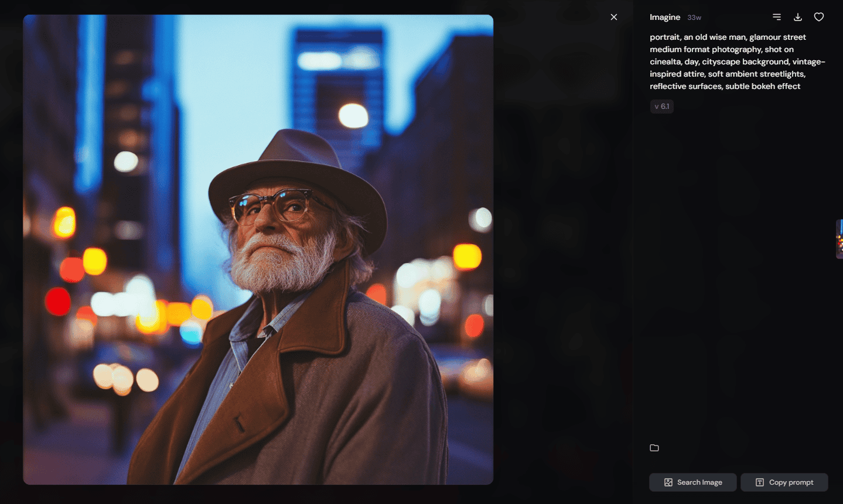Like the image with heart icon
The width and height of the screenshot is (843, 504).
click(819, 17)
